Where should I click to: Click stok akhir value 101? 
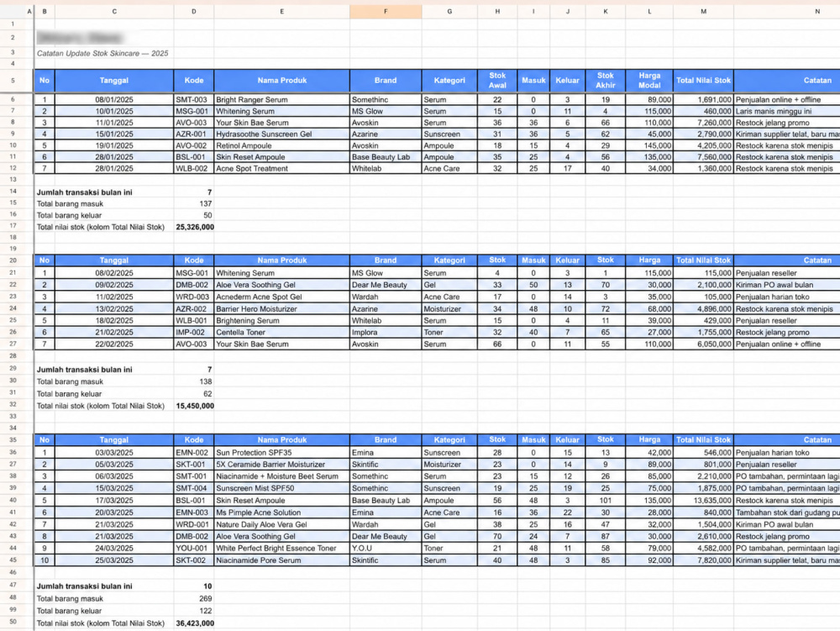pyautogui.click(x=606, y=500)
